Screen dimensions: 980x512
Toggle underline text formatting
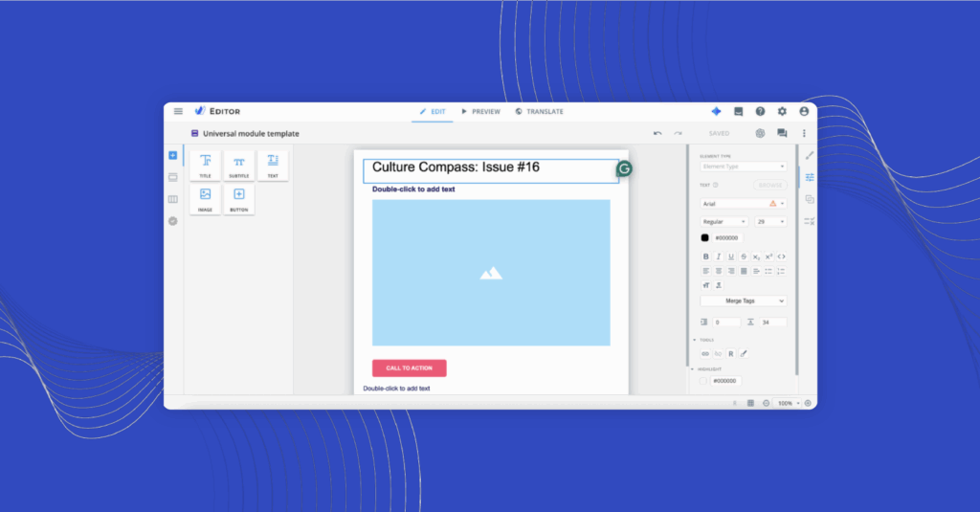point(731,256)
